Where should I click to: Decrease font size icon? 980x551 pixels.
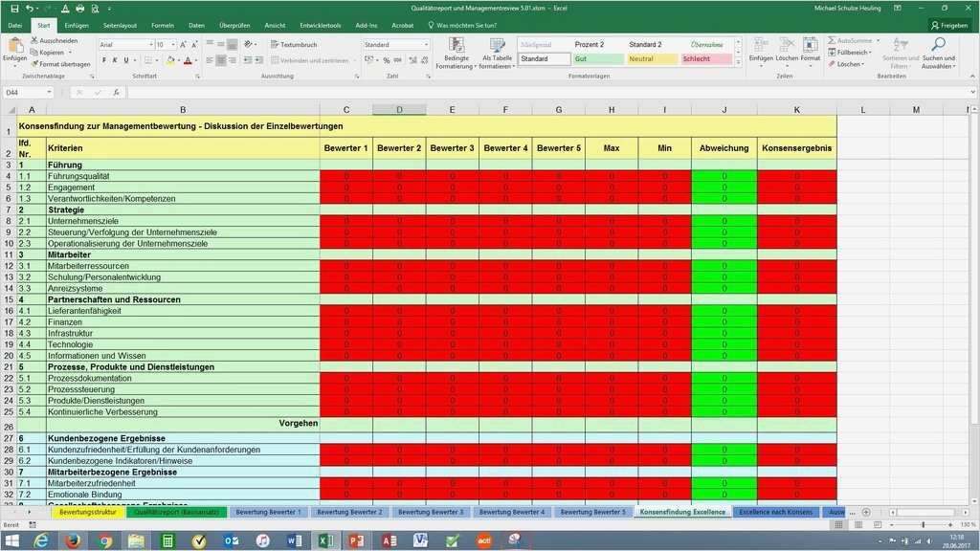(x=193, y=45)
